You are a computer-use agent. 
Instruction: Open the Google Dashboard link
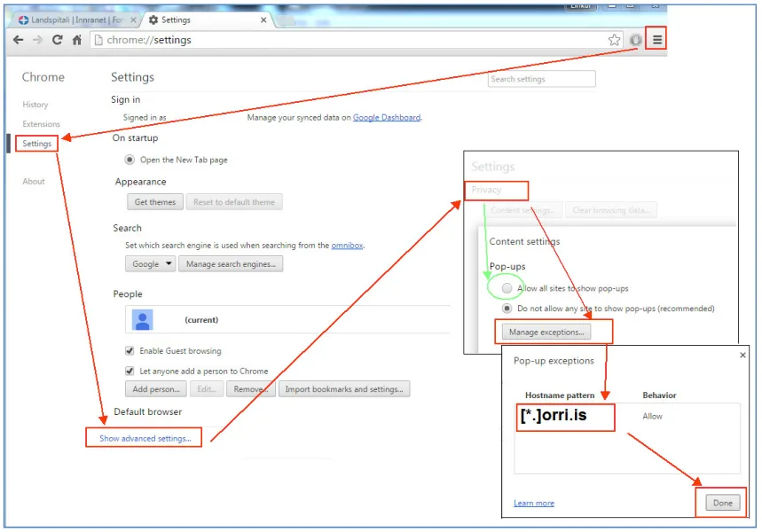point(387,118)
